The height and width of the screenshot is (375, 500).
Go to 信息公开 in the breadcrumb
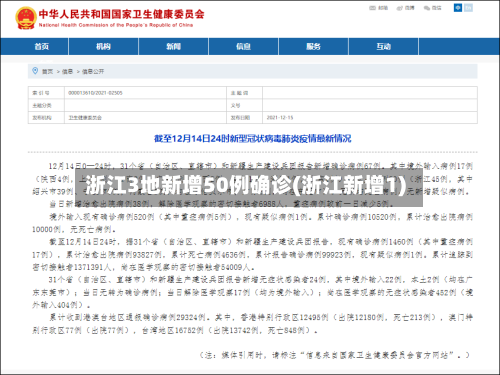click(x=93, y=71)
